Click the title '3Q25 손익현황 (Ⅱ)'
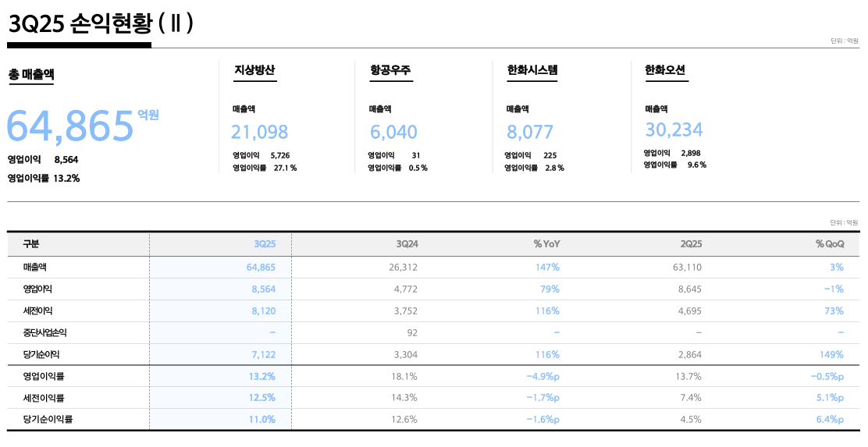 [x=101, y=23]
